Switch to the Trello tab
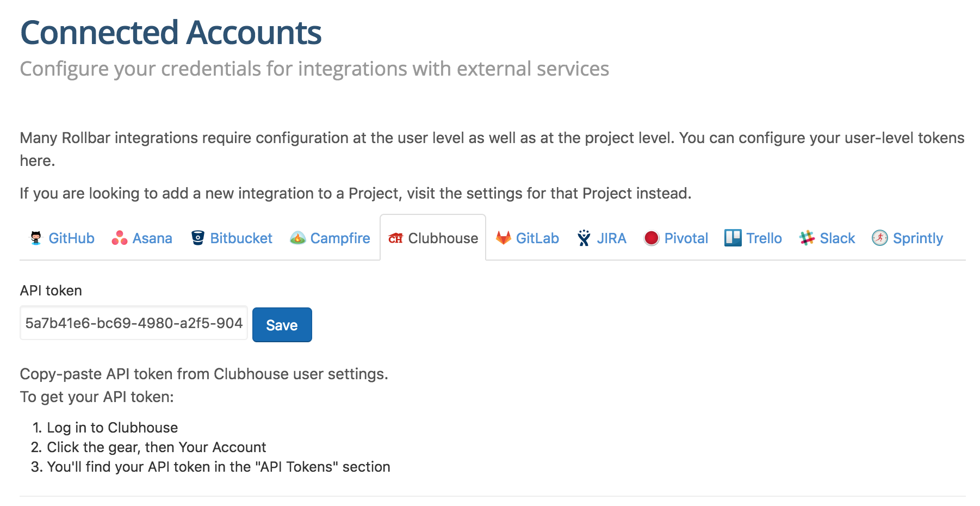 click(753, 238)
